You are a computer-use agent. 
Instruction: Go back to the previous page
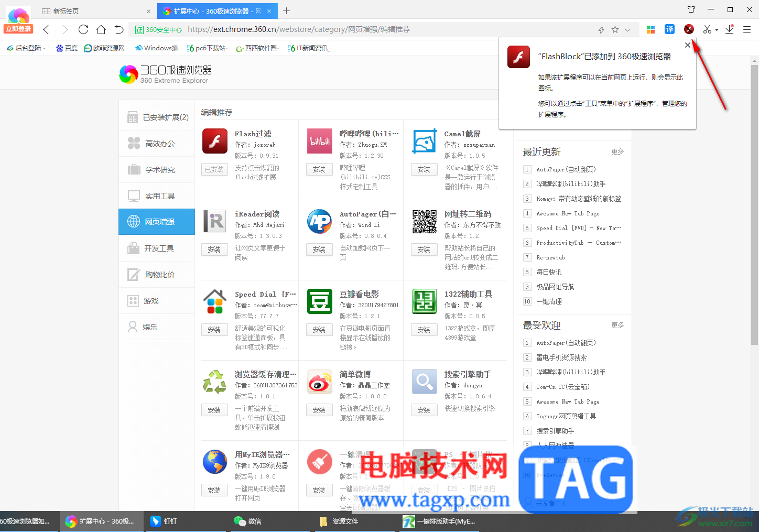(46, 29)
